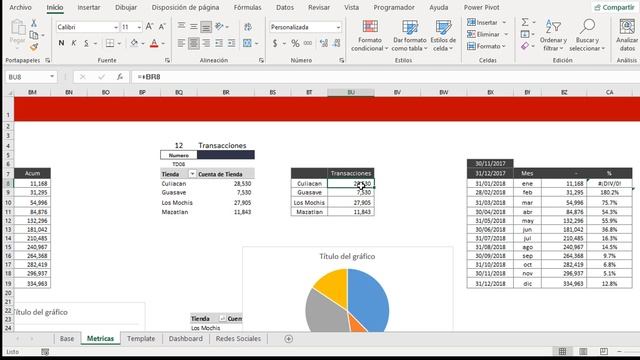This screenshot has width=640, height=360.
Task: Open Fuente dialog launcher
Action: click(x=167, y=60)
